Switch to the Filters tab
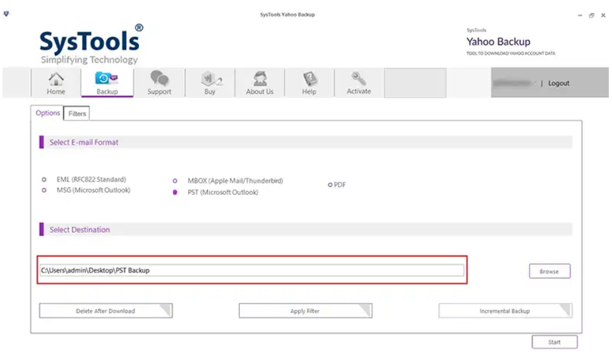This screenshot has height=364, width=612. pos(77,114)
